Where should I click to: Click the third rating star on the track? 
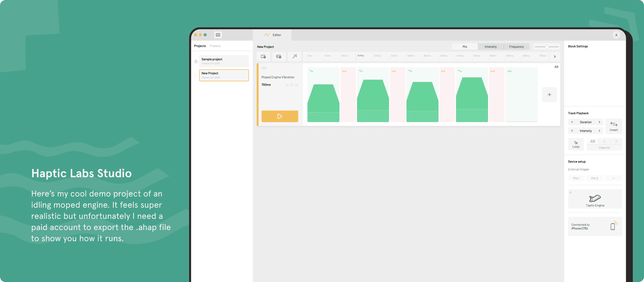[296, 85]
